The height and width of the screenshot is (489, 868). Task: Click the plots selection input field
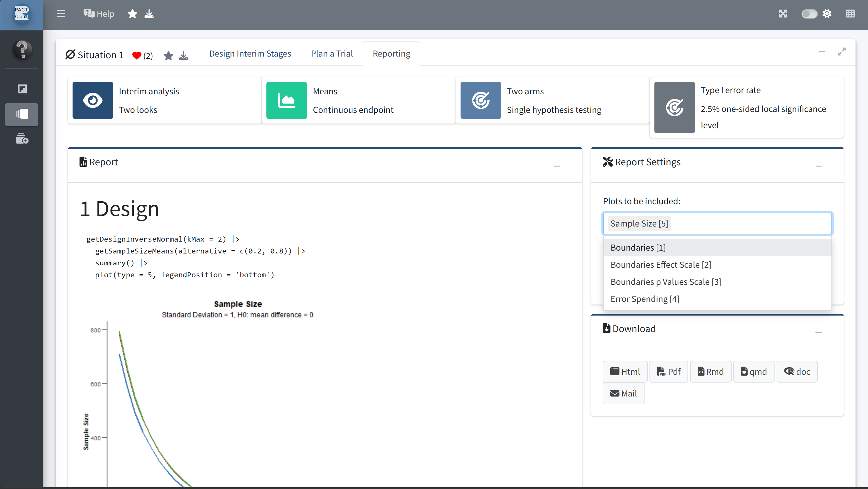click(717, 223)
